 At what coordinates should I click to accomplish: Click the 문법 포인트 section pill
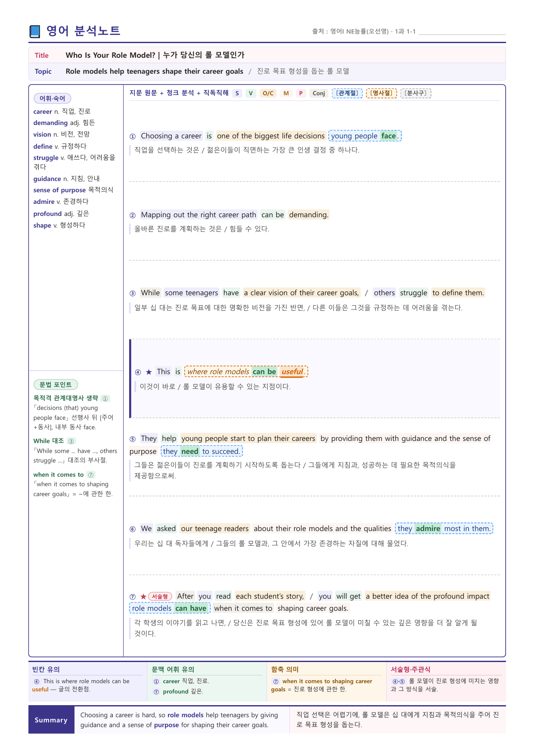click(56, 384)
